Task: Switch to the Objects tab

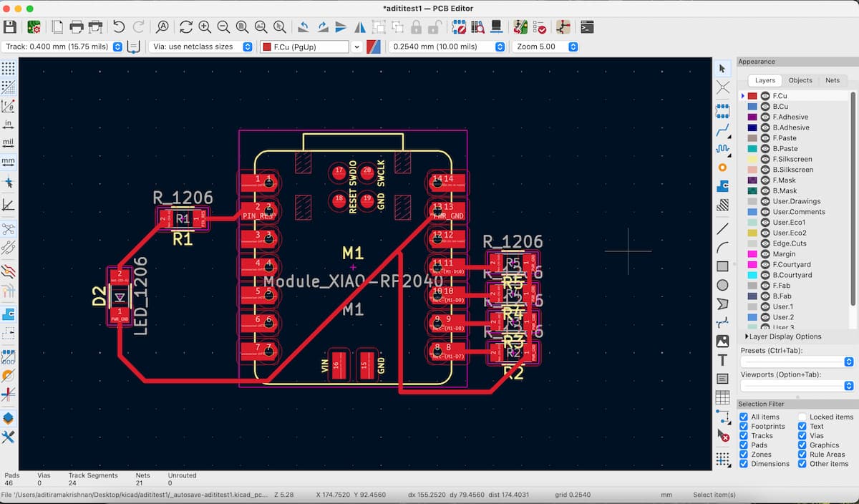Action: pyautogui.click(x=800, y=81)
